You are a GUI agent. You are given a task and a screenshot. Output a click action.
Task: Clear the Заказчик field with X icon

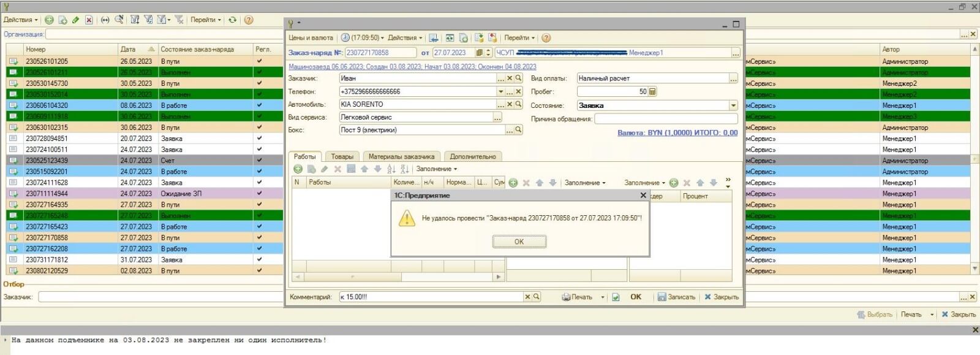(x=510, y=78)
